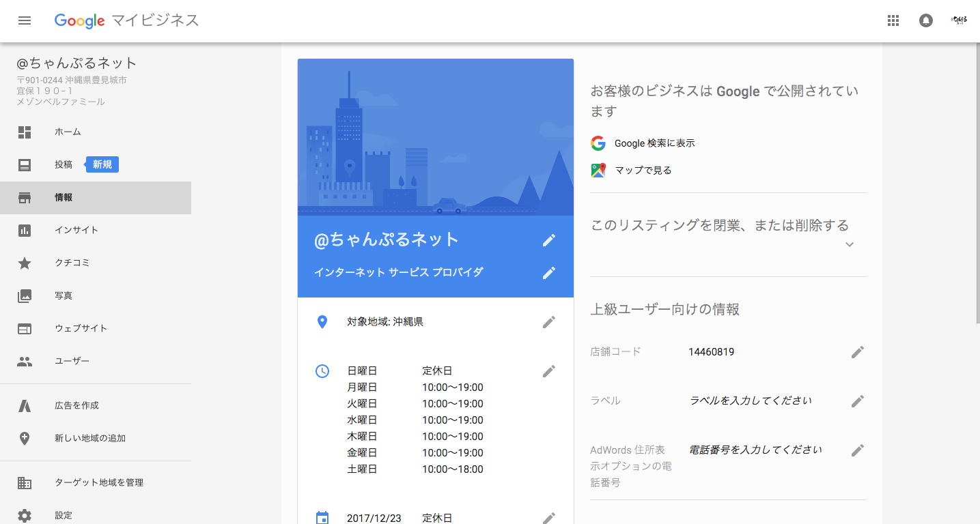Open ターゲット地域を管理 menu item
This screenshot has width=980, height=524.
(x=96, y=482)
